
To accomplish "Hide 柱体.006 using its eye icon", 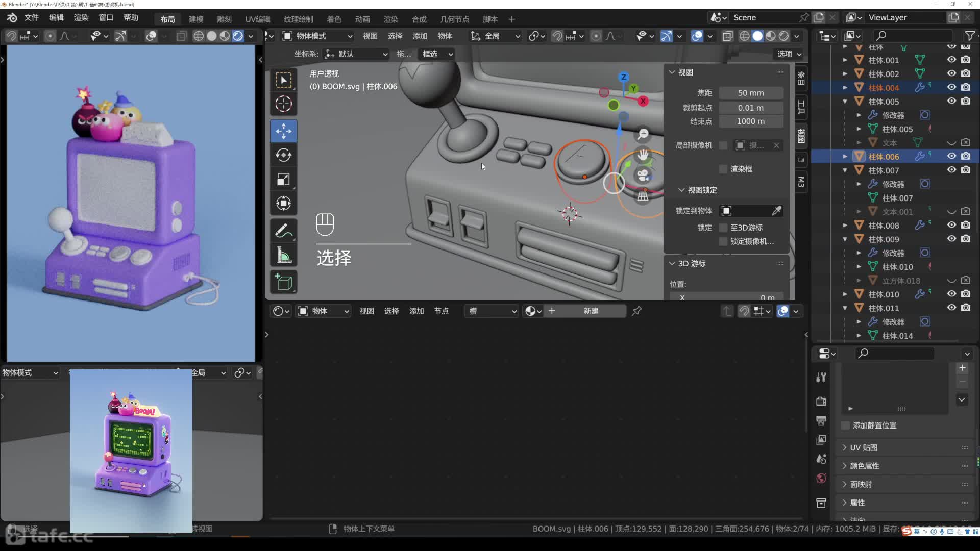I will [951, 156].
